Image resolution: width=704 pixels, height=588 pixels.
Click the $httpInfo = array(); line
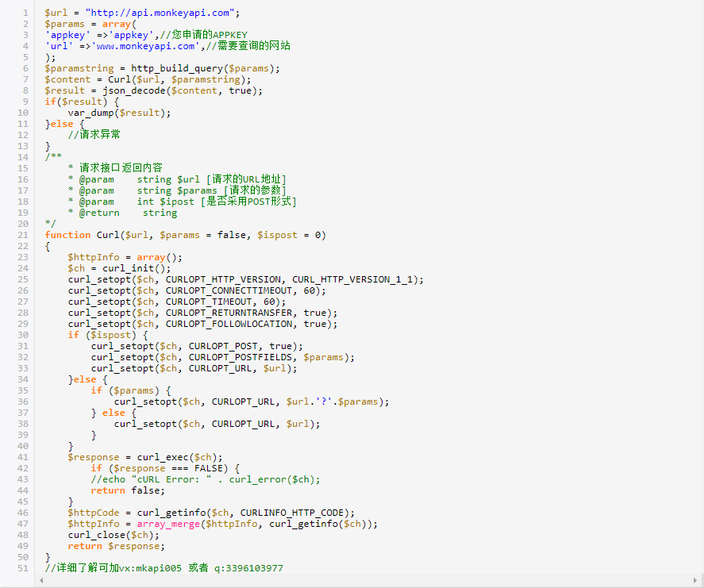point(125,258)
